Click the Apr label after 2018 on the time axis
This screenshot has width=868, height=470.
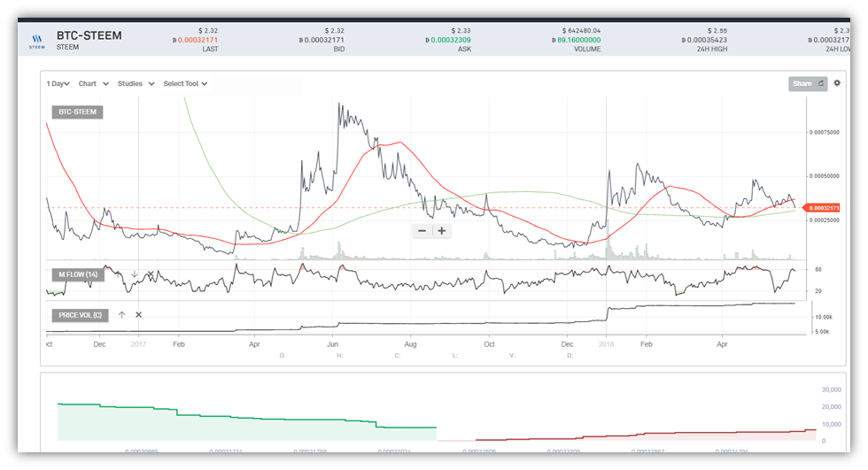coord(722,344)
